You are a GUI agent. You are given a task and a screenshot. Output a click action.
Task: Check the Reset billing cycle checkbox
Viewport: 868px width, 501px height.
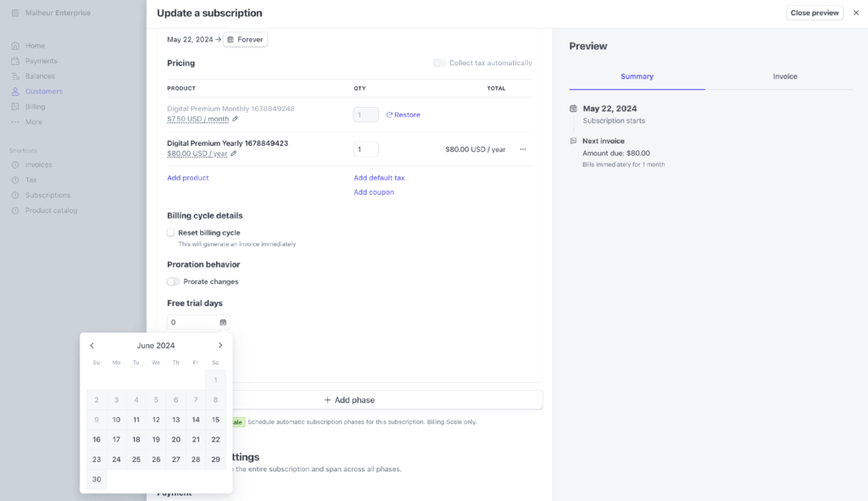[x=171, y=232]
